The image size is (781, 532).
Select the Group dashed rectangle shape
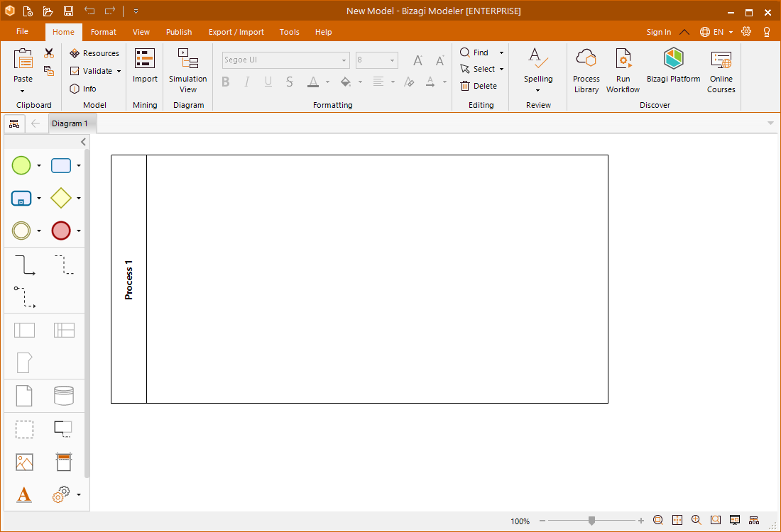[24, 429]
